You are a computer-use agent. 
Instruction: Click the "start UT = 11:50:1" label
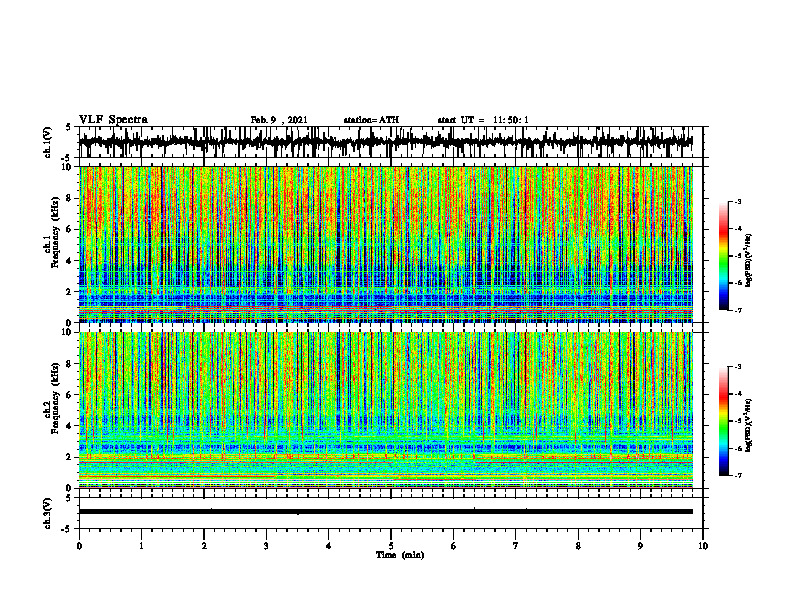click(x=483, y=120)
